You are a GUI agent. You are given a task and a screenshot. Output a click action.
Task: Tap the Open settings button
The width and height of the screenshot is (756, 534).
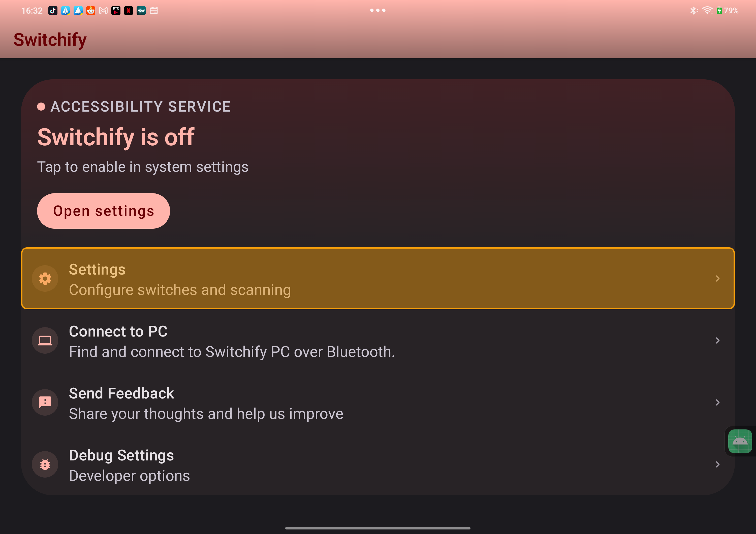103,211
